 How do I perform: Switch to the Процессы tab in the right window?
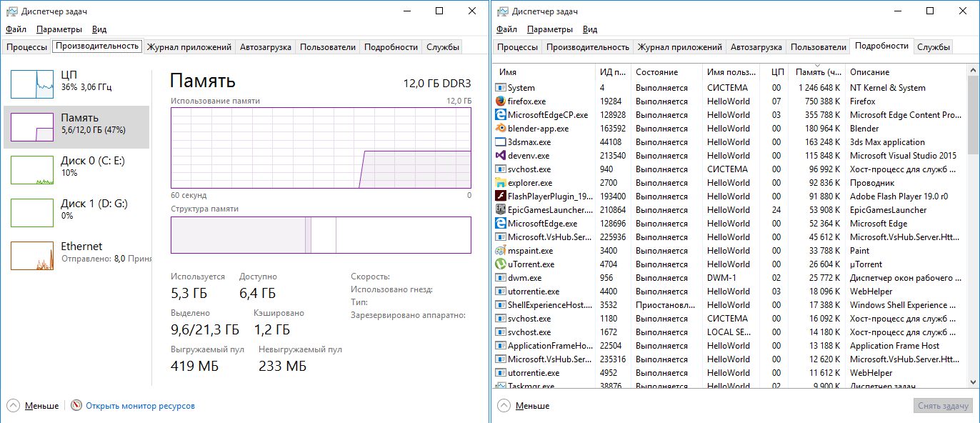(x=517, y=47)
